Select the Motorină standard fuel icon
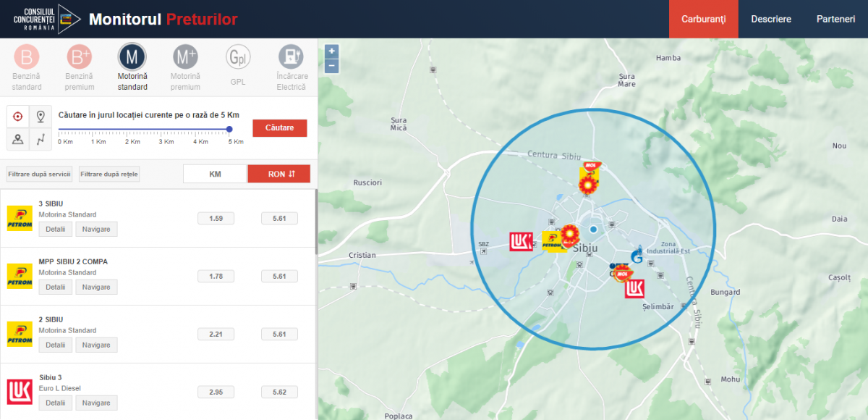The width and height of the screenshot is (868, 420). click(x=132, y=56)
